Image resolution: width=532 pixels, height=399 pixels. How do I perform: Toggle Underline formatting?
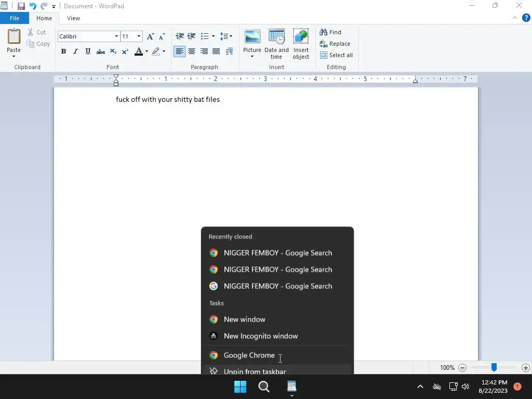[88, 51]
